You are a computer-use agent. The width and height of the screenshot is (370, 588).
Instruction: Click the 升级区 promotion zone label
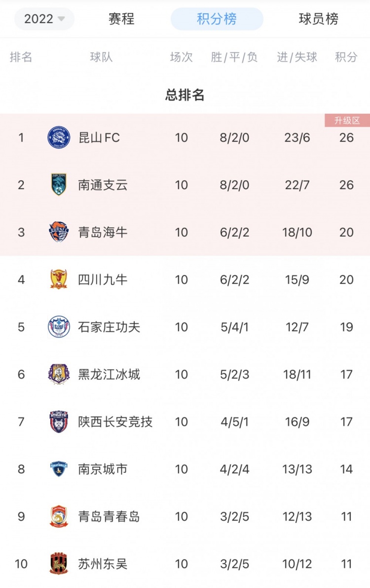click(x=347, y=120)
